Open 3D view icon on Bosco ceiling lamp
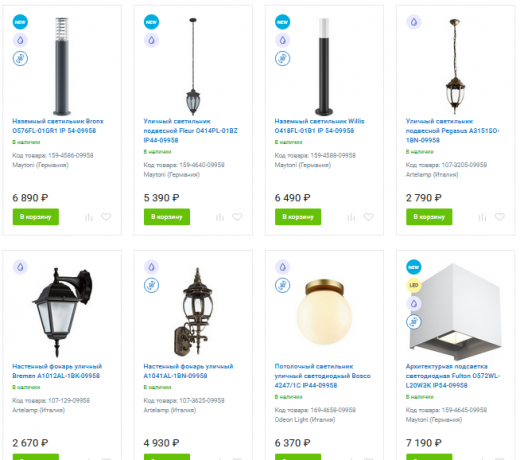Viewport: 520px width, 460px height. click(x=283, y=285)
